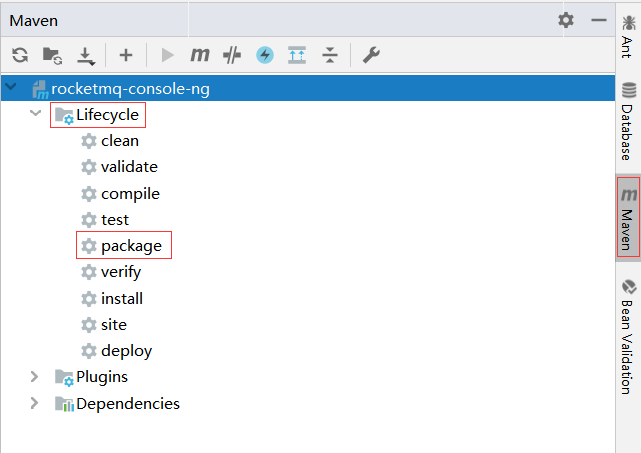Viewport: 641px width, 453px height.
Task: Select the Lifecycle folder
Action: tap(98, 115)
